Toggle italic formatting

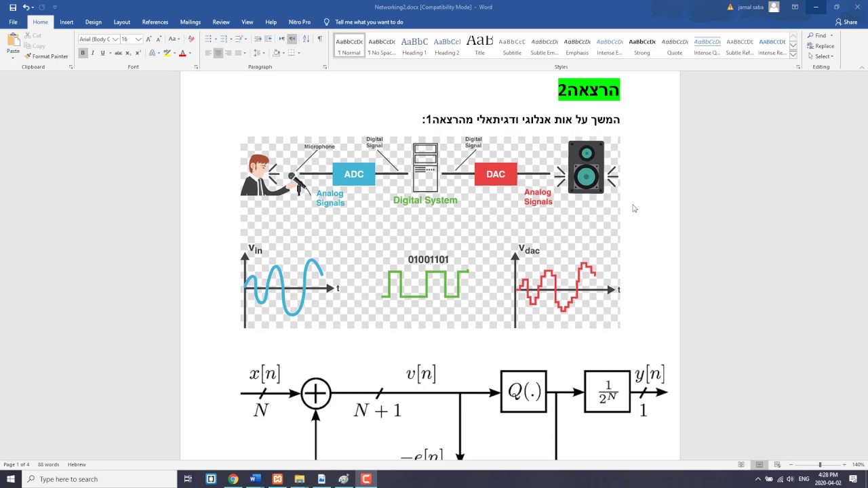(x=93, y=53)
